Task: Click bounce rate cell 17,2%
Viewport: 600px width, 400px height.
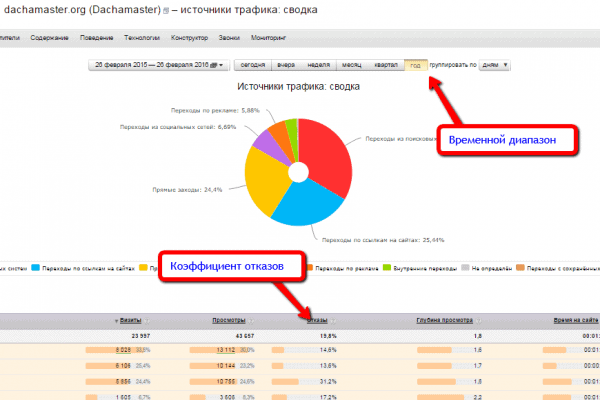Action: [328, 397]
